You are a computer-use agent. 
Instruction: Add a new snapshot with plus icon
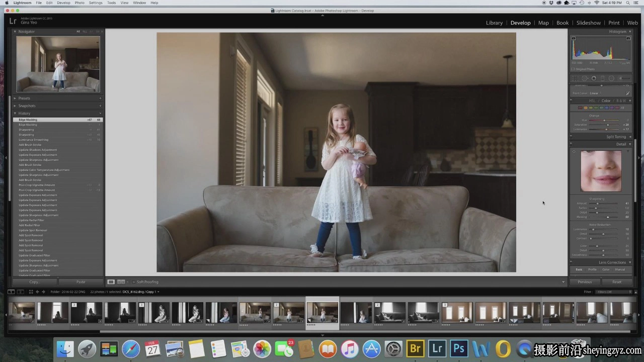coord(100,106)
